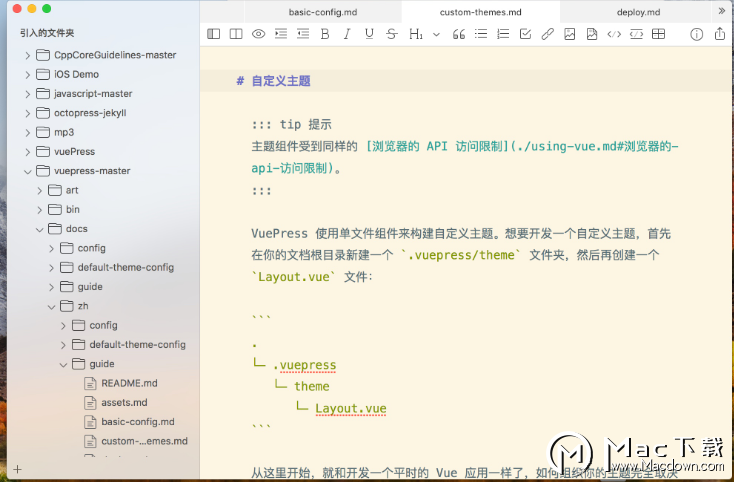
Task: Insert unordered bullet list
Action: (481, 34)
